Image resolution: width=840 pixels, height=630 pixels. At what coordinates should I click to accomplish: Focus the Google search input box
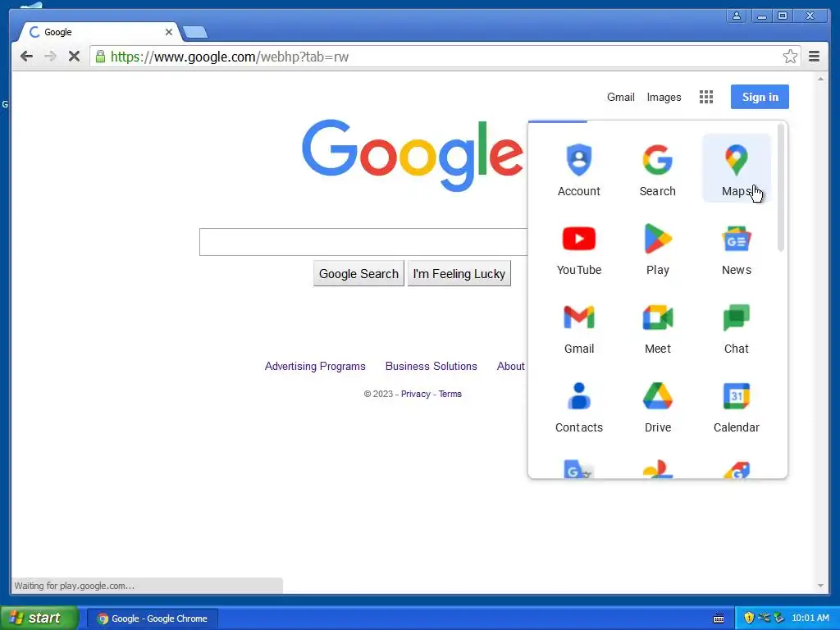(x=363, y=242)
